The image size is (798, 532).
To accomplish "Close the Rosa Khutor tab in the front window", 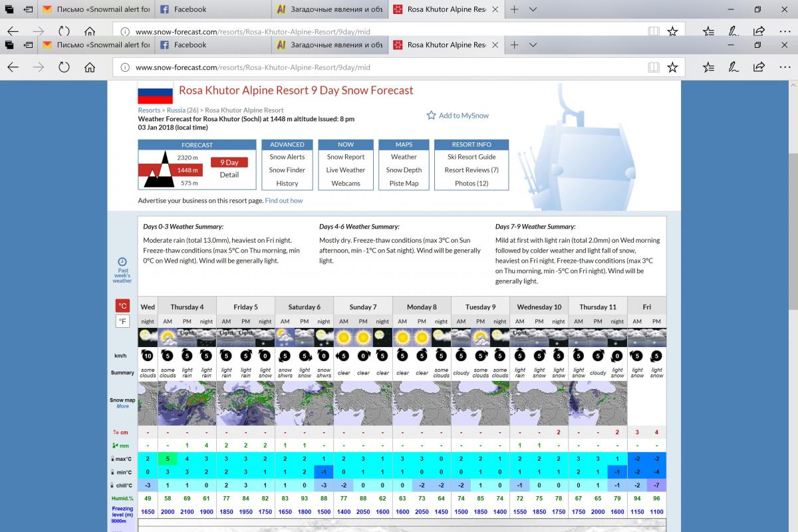I will 494,45.
